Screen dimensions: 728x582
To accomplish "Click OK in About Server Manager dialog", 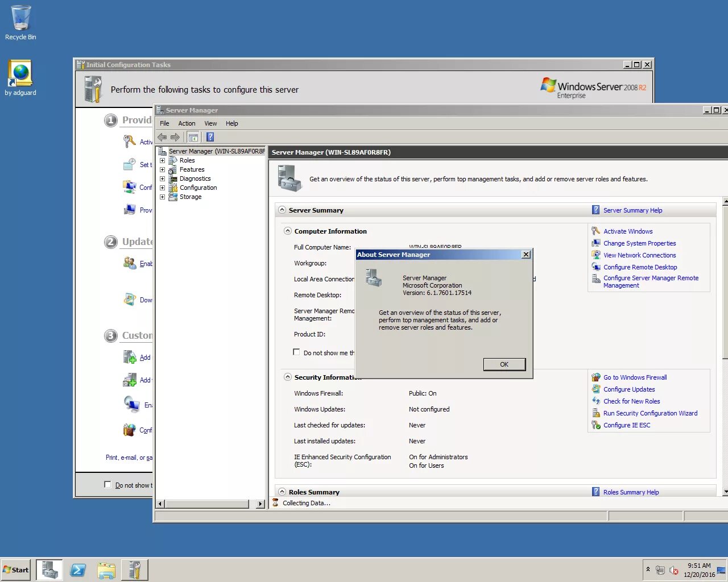I will (504, 364).
